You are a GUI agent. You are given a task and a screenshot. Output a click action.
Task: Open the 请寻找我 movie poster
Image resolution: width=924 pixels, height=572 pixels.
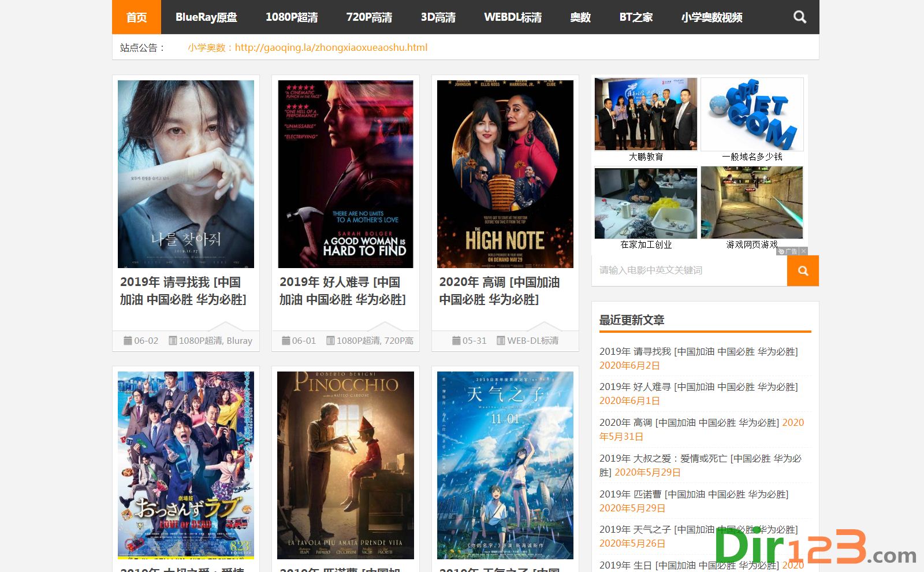[186, 174]
